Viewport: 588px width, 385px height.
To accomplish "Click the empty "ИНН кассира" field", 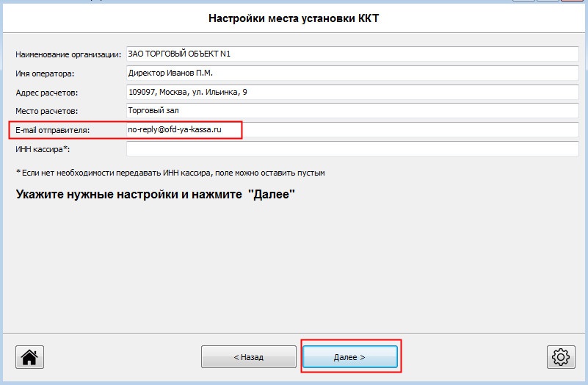I will (x=352, y=149).
